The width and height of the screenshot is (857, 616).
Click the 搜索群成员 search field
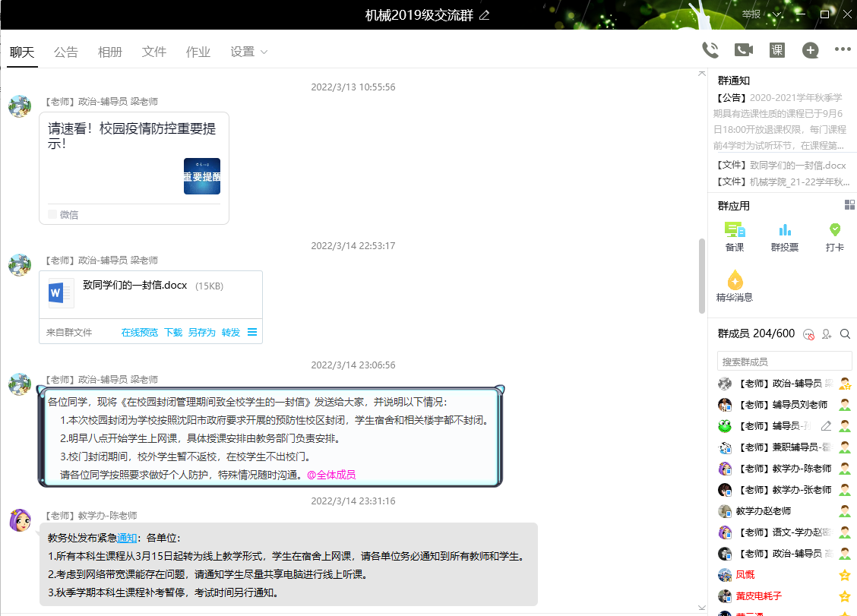784,362
